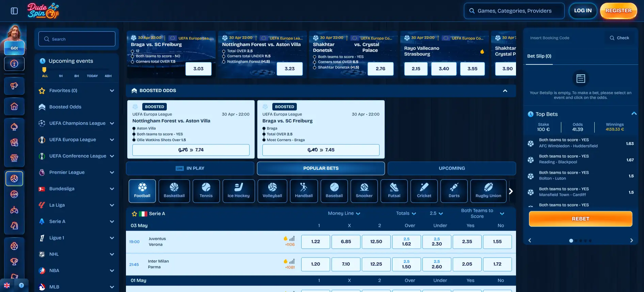
Task: Select Baseball sport tile
Action: [334, 191]
